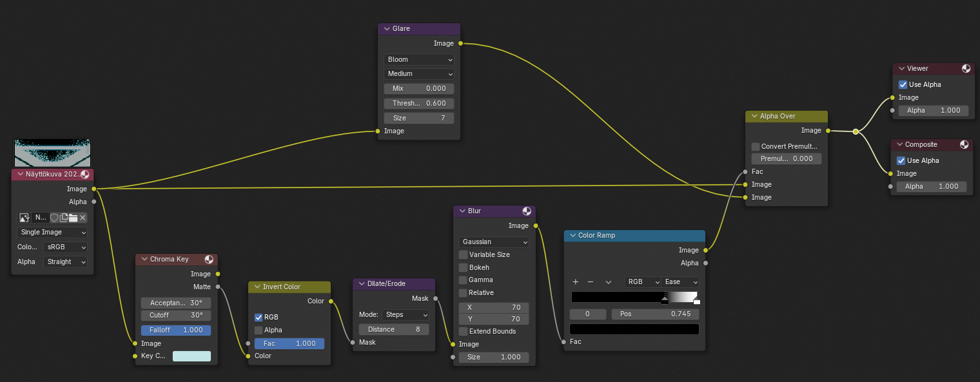Toggle Use Alpha in Viewer node
This screenshot has width=980, height=382.
[903, 84]
